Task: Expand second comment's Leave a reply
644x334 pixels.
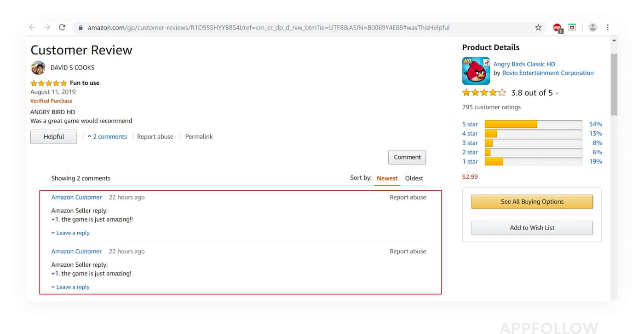Action: pyautogui.click(x=70, y=287)
